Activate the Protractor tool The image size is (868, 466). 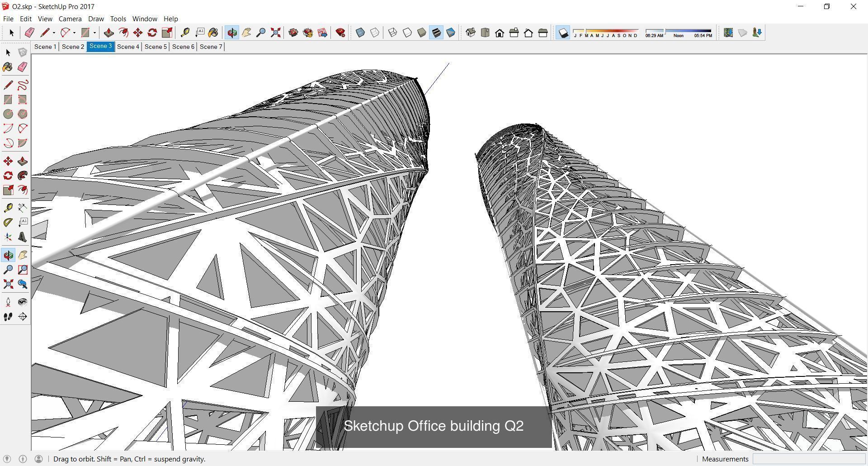[8, 222]
